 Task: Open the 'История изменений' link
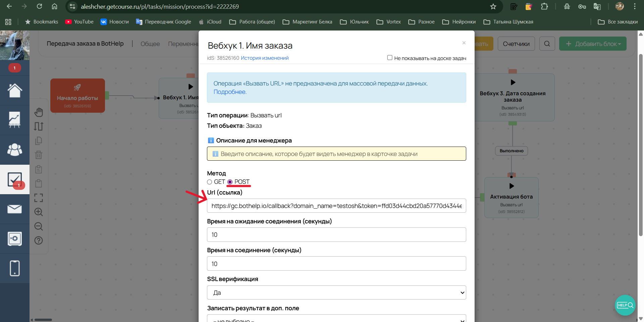coord(265,58)
